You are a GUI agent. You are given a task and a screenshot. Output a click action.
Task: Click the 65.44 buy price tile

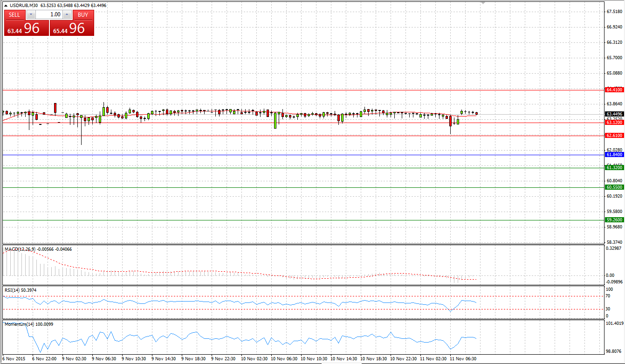click(x=72, y=28)
